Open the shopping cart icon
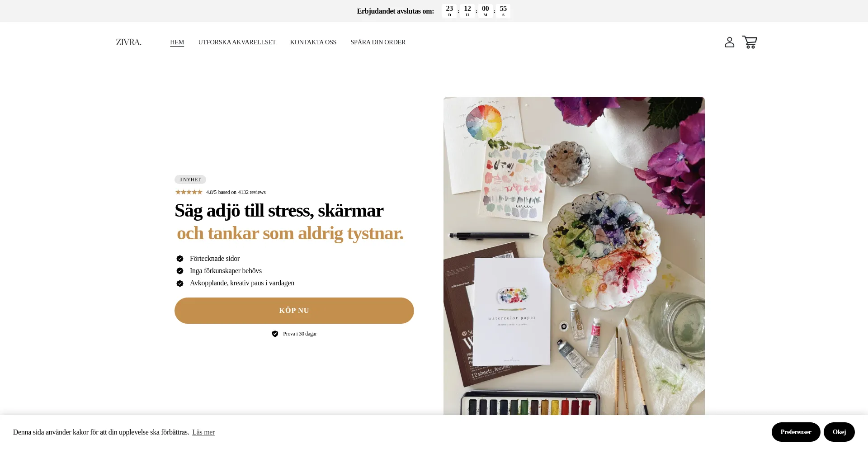868x449 pixels. pos(750,42)
